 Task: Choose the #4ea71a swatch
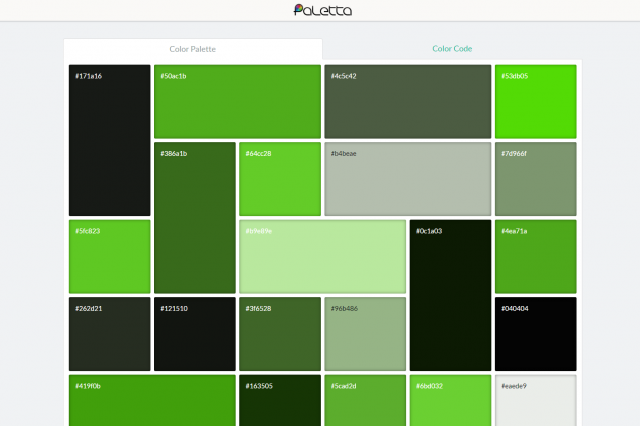(535, 256)
